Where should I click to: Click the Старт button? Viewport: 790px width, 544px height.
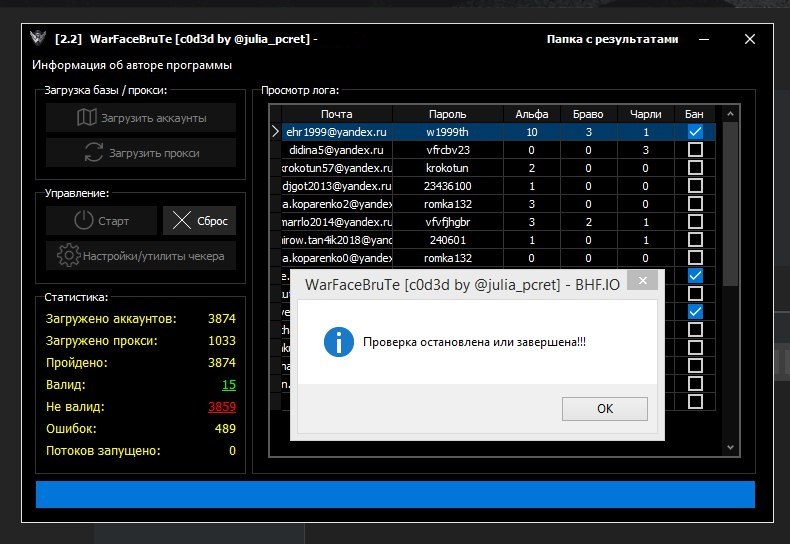click(101, 220)
